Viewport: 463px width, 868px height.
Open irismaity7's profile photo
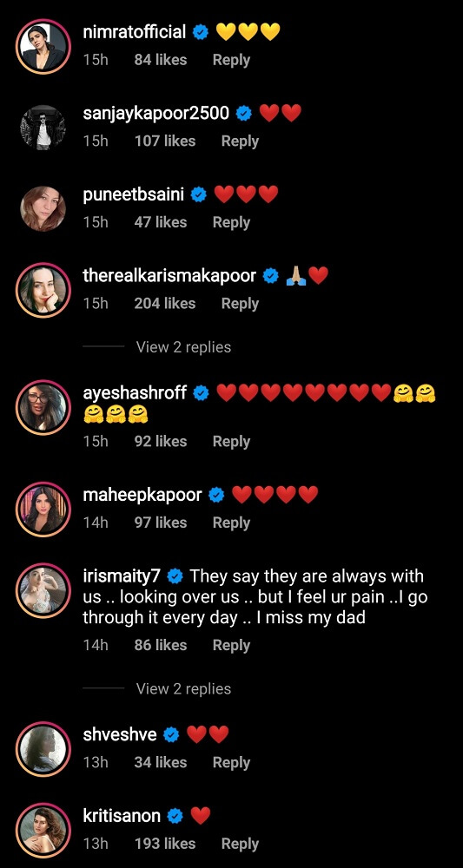[43, 590]
